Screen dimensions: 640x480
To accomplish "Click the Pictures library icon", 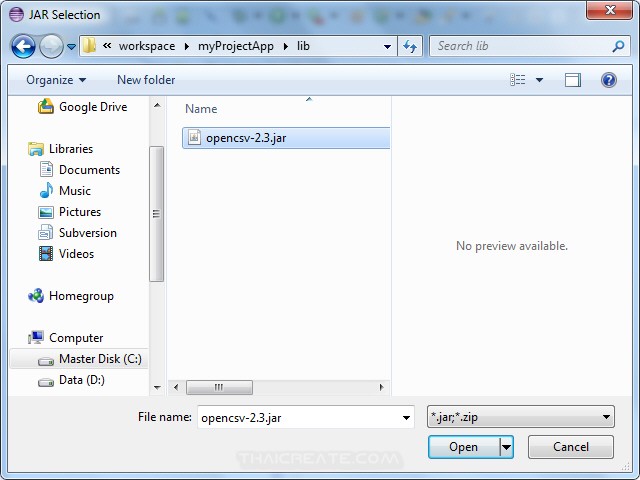I will (46, 212).
